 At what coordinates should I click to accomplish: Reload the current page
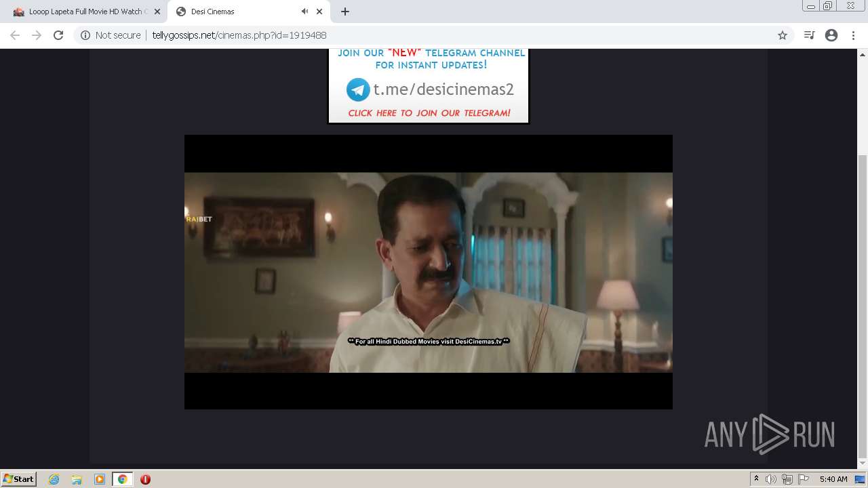[58, 35]
